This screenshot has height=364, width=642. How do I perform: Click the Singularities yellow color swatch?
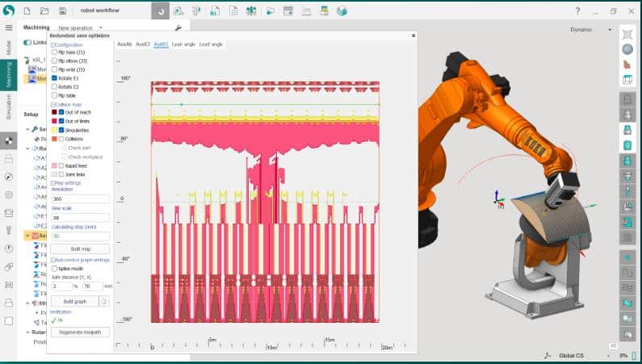click(x=54, y=130)
